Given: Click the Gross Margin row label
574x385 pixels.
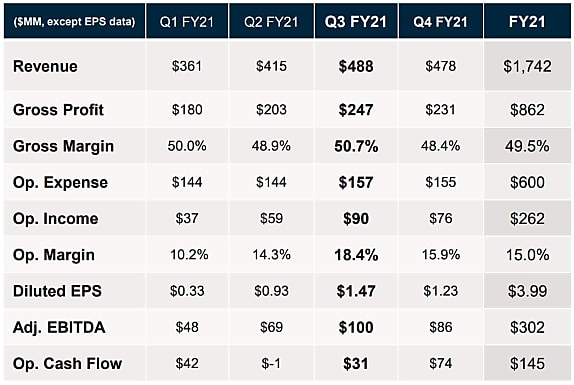Looking at the screenshot, I should coord(63,146).
